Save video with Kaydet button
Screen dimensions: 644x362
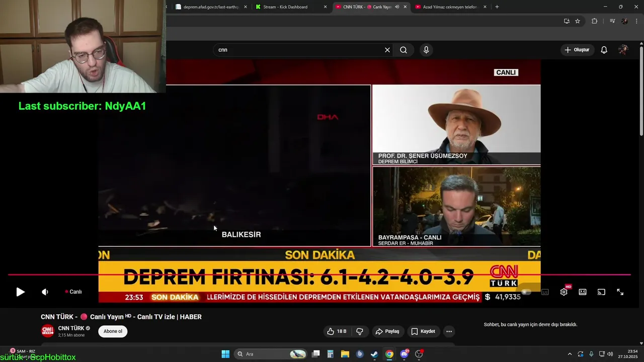tap(423, 331)
